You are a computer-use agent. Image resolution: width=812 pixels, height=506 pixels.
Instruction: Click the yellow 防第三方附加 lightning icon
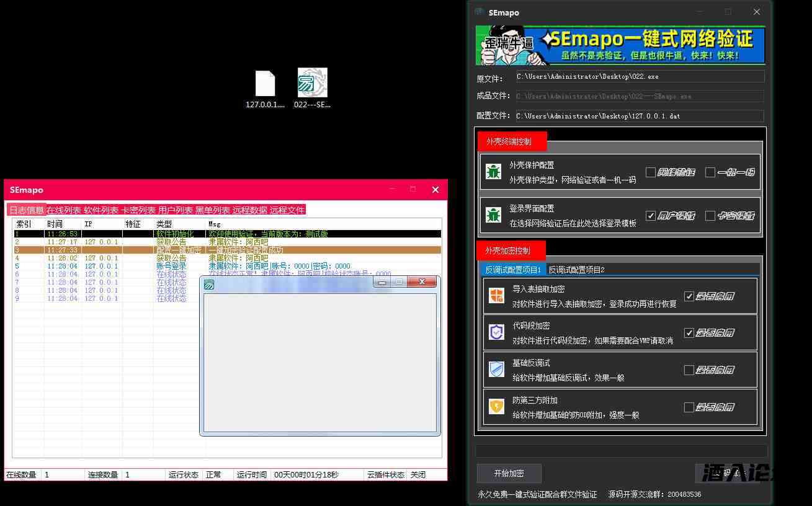[x=496, y=407]
